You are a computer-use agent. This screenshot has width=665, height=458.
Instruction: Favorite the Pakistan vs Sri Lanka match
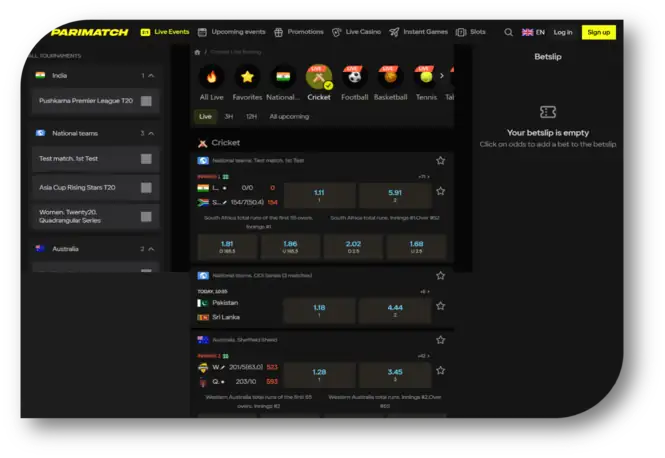[x=441, y=306]
